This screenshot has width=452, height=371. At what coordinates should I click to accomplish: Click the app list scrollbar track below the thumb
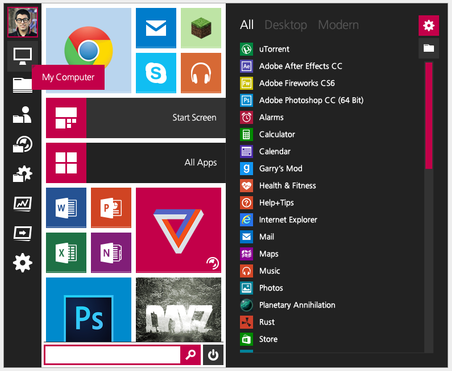click(x=429, y=260)
